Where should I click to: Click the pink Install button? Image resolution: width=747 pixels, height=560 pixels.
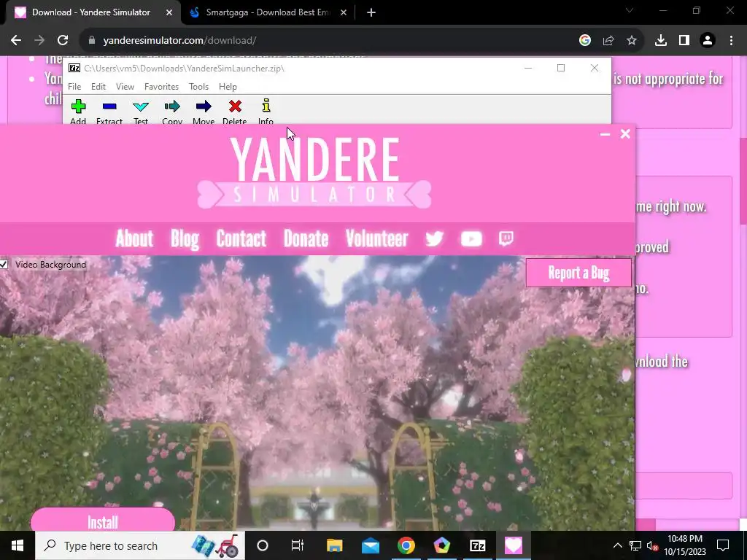click(103, 521)
